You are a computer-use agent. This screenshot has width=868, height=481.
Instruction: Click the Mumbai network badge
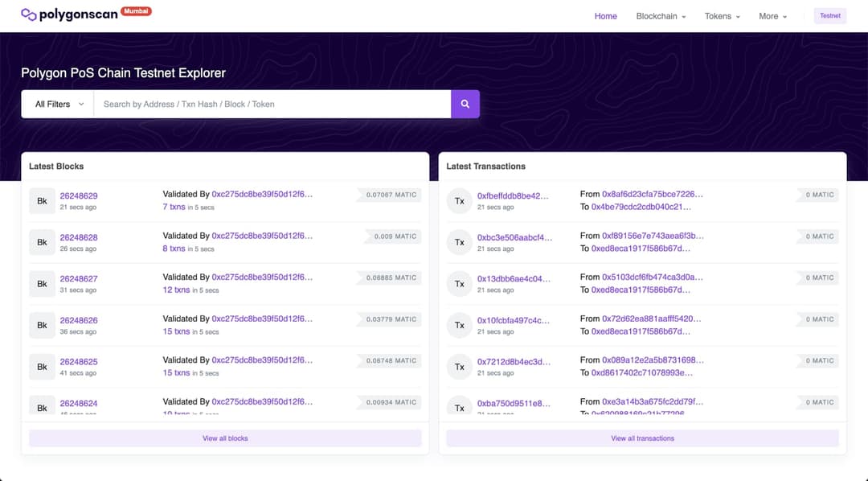point(135,11)
